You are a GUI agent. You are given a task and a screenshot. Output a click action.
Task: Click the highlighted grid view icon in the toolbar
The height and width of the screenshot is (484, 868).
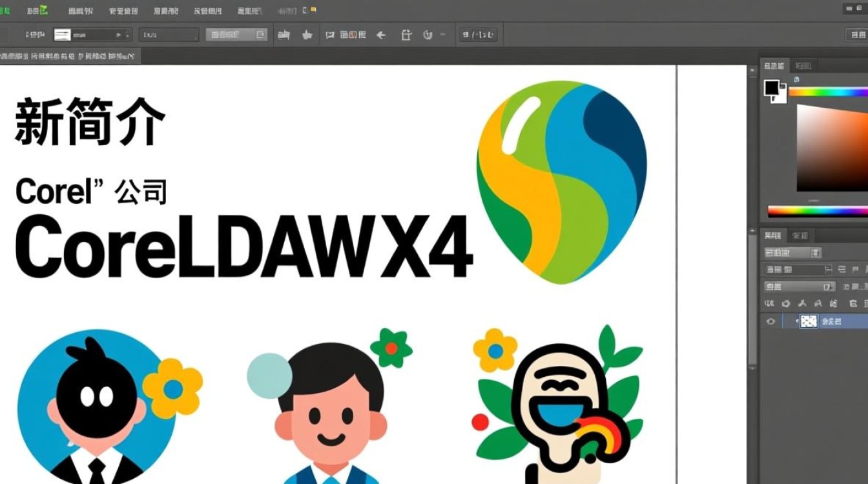tap(353, 34)
